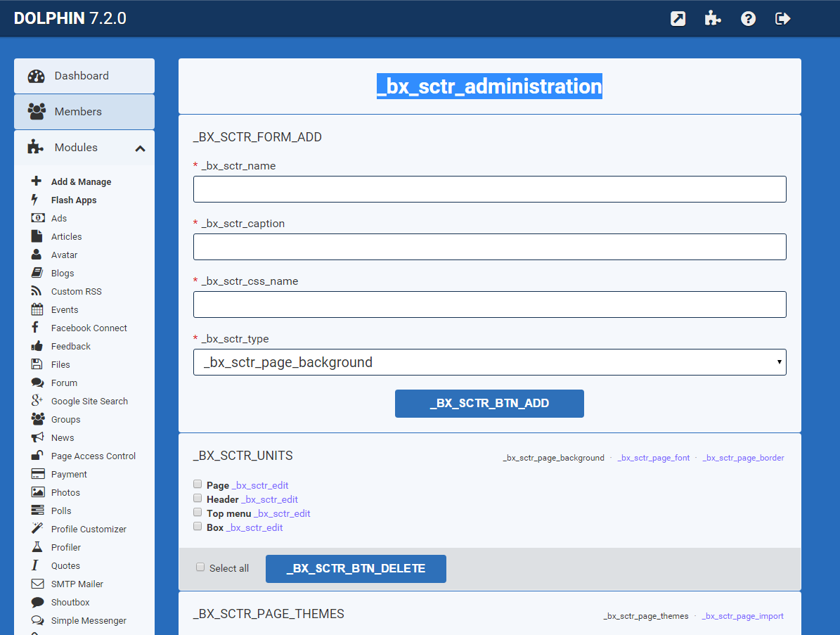
Task: Click the external link icon in header
Action: click(678, 19)
